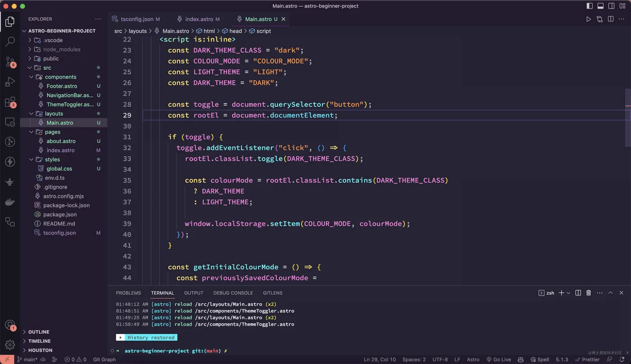Click main branch in status bar

pos(27,359)
